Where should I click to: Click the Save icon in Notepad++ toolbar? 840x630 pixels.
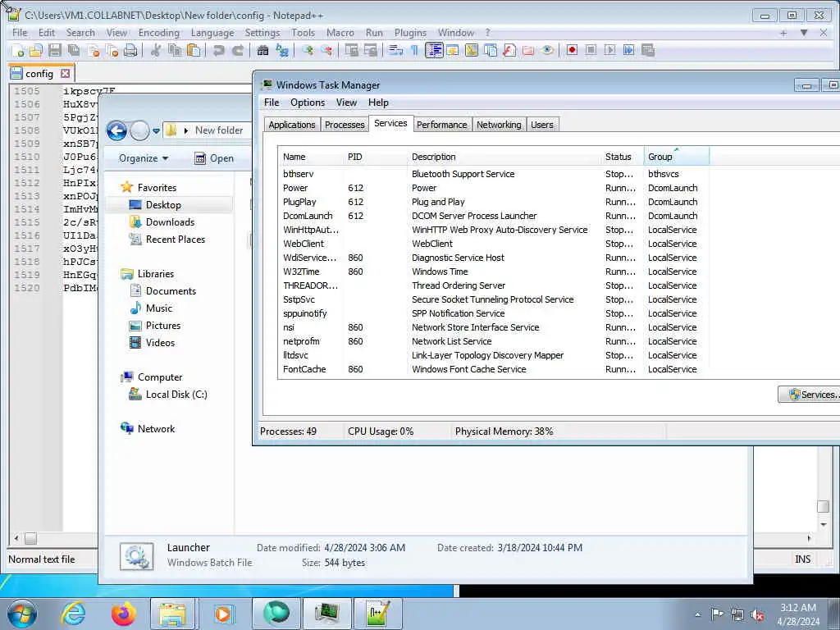click(55, 50)
